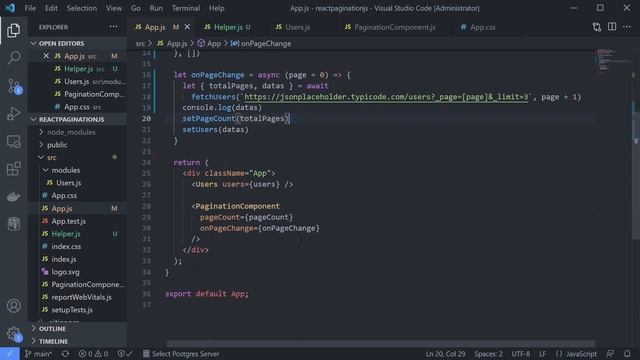Open the View menu
The width and height of the screenshot is (640, 360).
[x=113, y=8]
